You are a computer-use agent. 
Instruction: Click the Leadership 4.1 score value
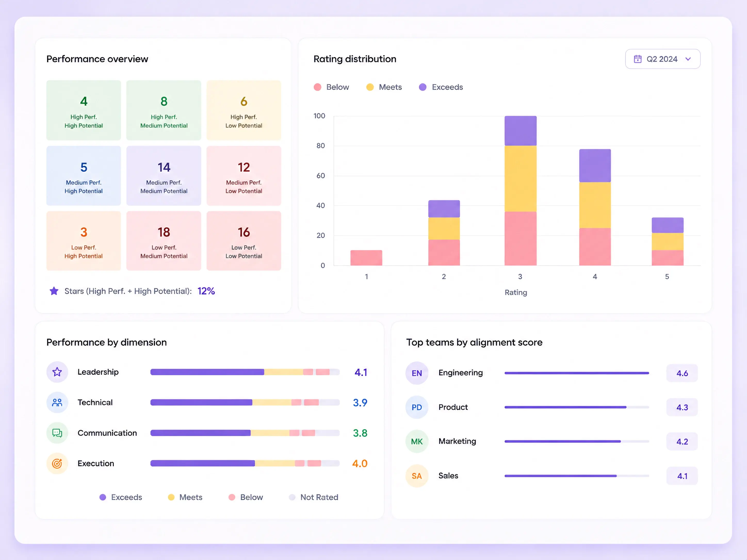361,372
